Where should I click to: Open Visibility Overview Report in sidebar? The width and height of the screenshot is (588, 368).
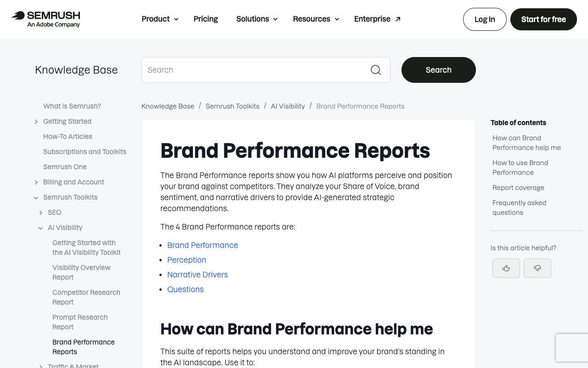coord(81,272)
